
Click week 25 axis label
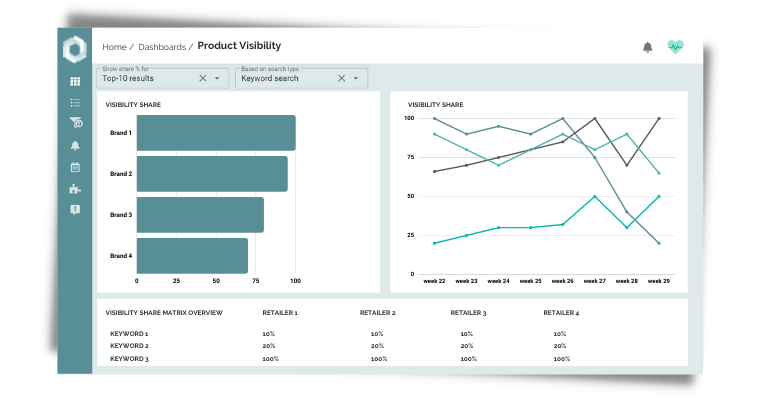point(531,281)
